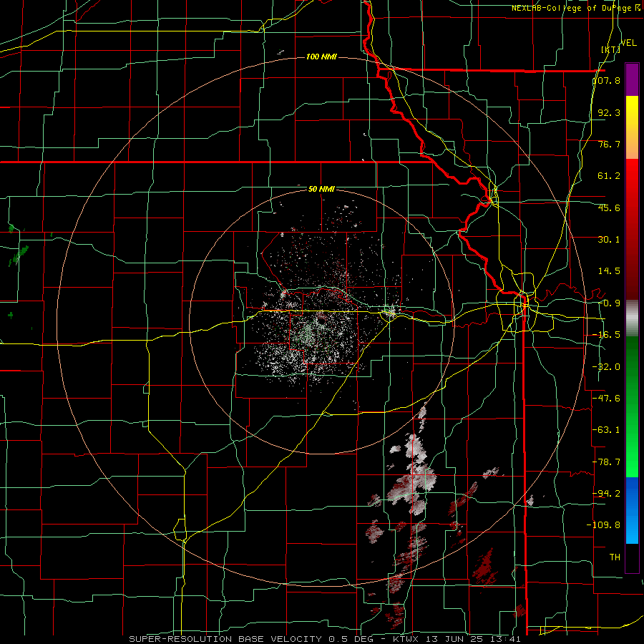Click the Super-Resolution Base Velocity caption
This screenshot has width=644, height=644.
pos(325,639)
